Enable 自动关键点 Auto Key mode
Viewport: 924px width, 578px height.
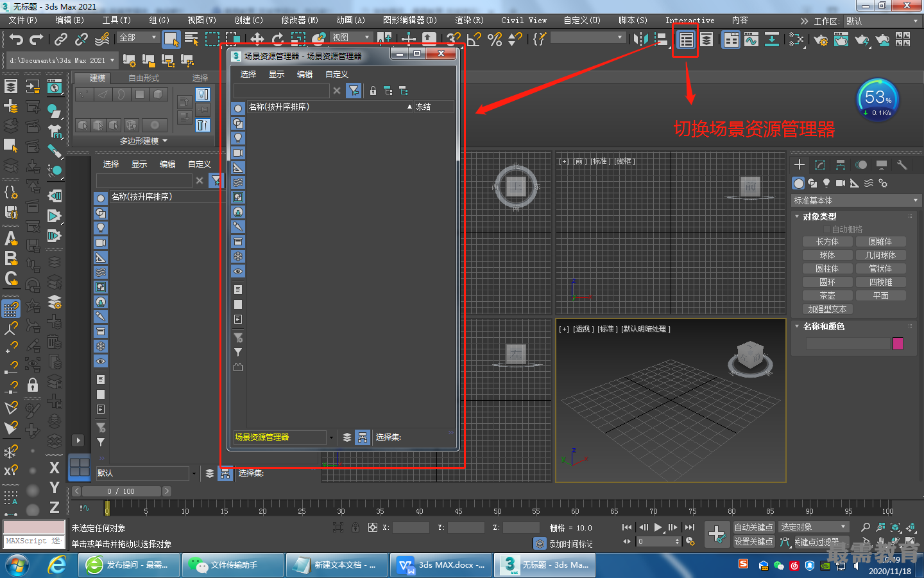(x=754, y=527)
